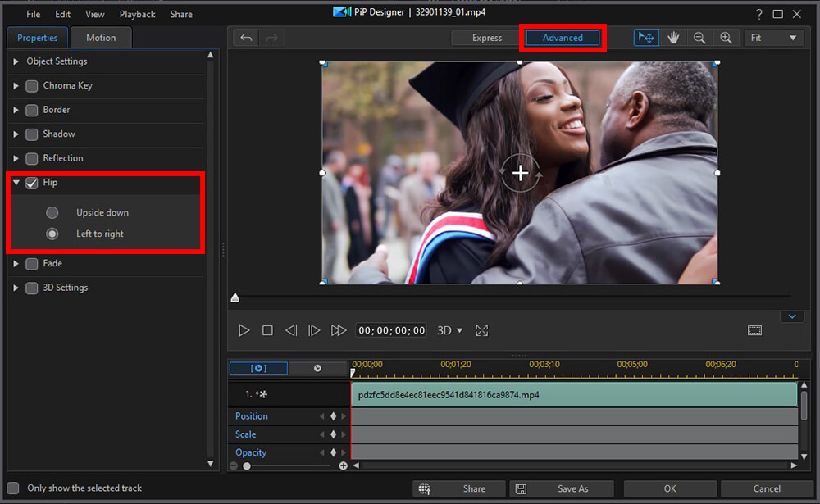The width and height of the screenshot is (820, 504).
Task: Click the fast forward button
Action: 339,330
